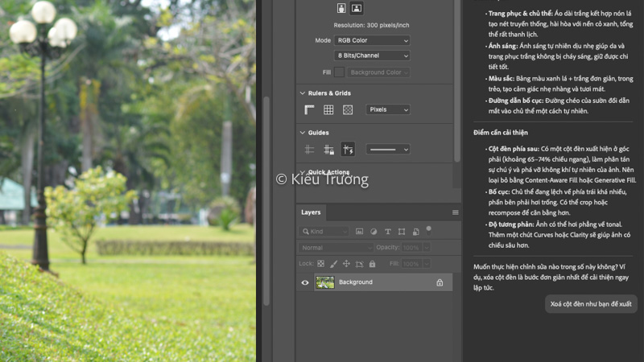Image resolution: width=644 pixels, height=362 pixels.
Task: Lock transparent pixels icon
Action: tap(320, 264)
